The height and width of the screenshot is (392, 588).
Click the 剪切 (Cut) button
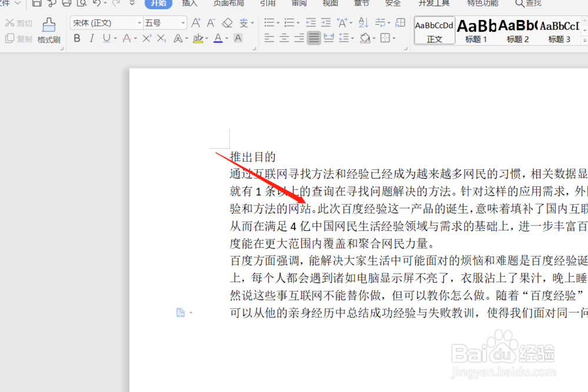click(19, 24)
